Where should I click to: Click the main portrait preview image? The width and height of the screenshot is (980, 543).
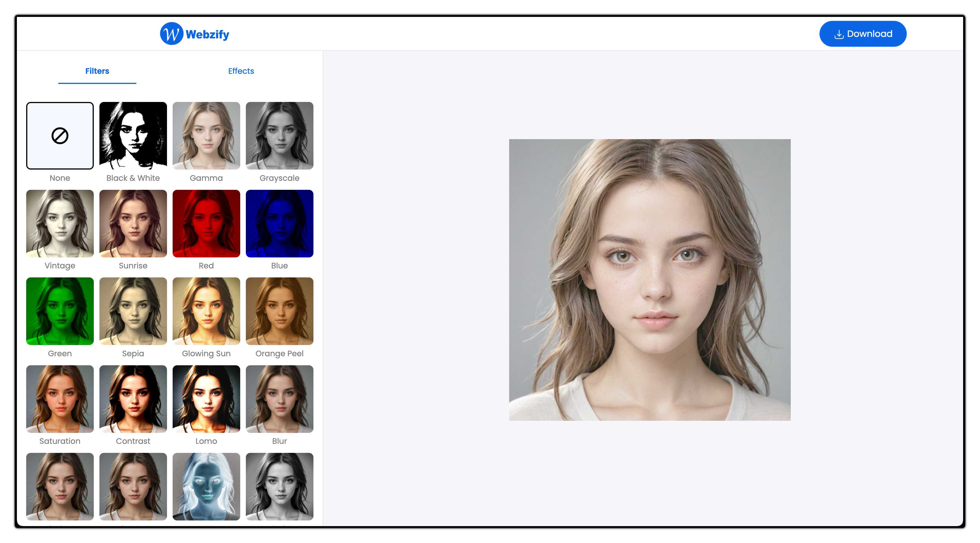point(649,280)
